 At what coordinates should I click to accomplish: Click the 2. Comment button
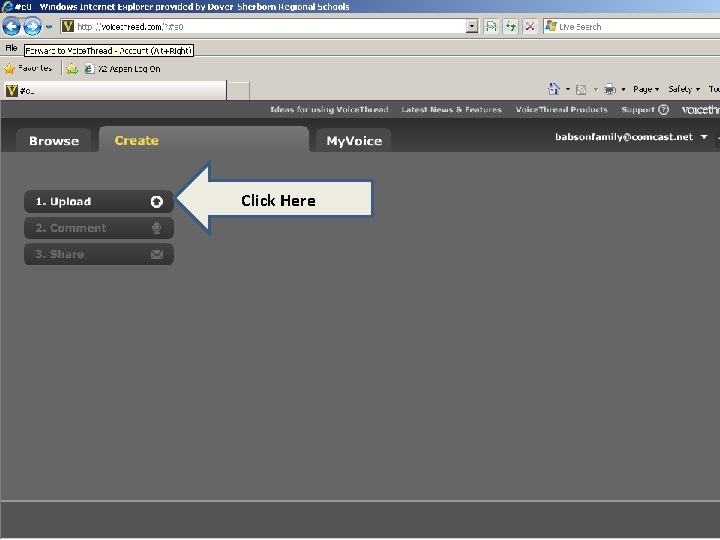coord(99,228)
